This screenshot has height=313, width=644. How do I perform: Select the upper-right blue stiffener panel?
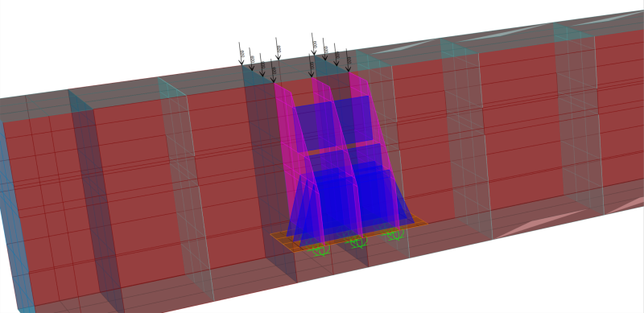pyautogui.click(x=353, y=120)
